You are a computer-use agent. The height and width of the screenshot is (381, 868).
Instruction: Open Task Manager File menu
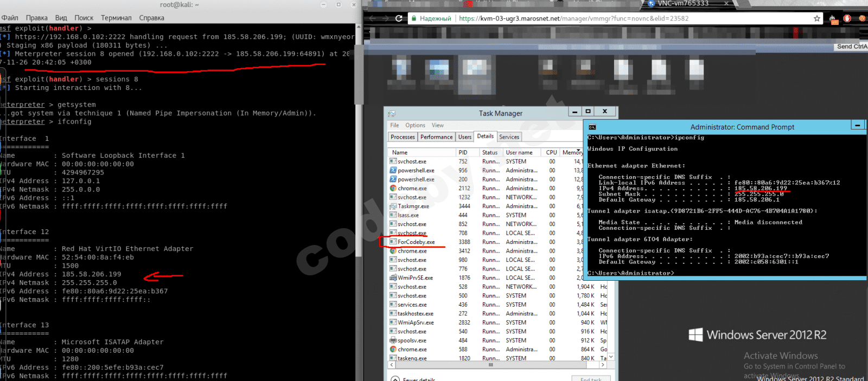(x=394, y=125)
